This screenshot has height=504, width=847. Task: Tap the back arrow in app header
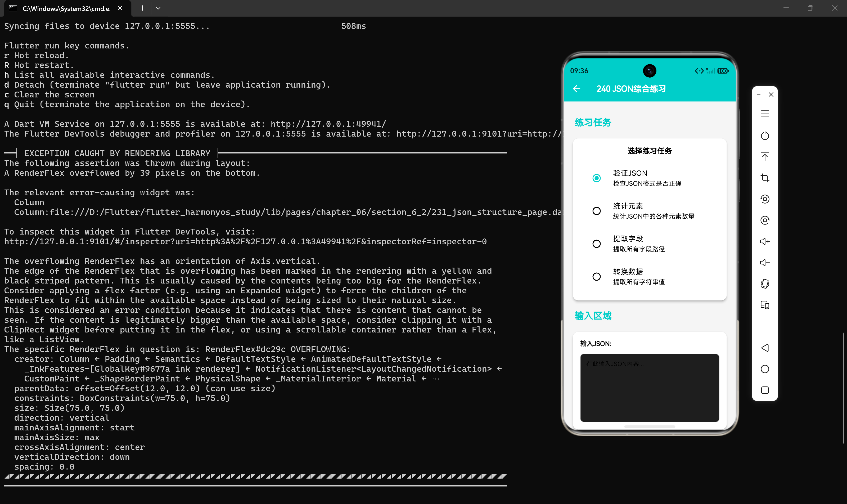coord(576,89)
